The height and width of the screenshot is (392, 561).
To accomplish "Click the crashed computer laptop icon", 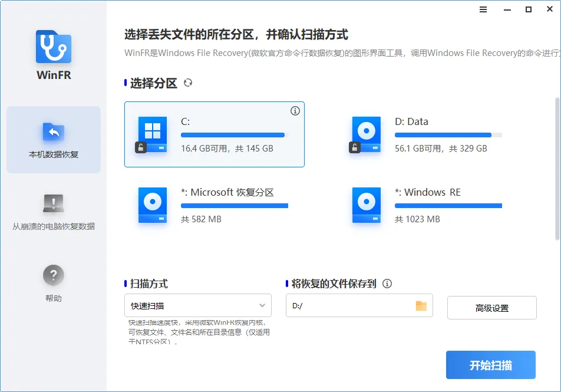I will 53,203.
